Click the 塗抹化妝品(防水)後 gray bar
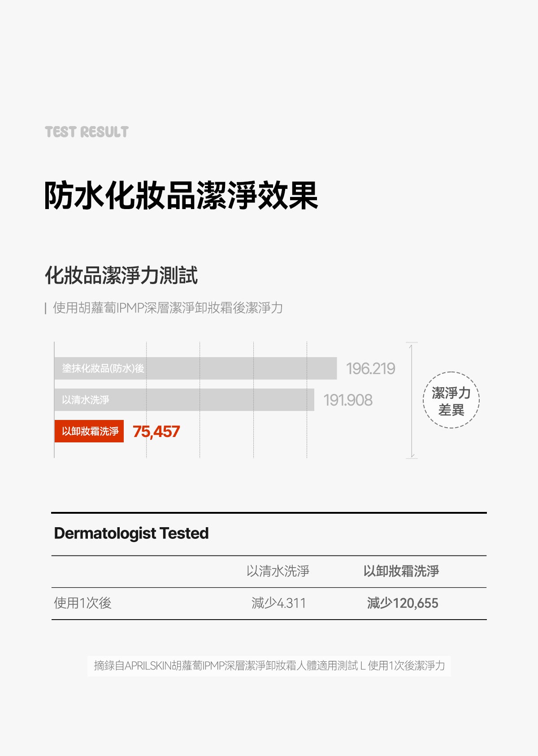 tap(195, 368)
